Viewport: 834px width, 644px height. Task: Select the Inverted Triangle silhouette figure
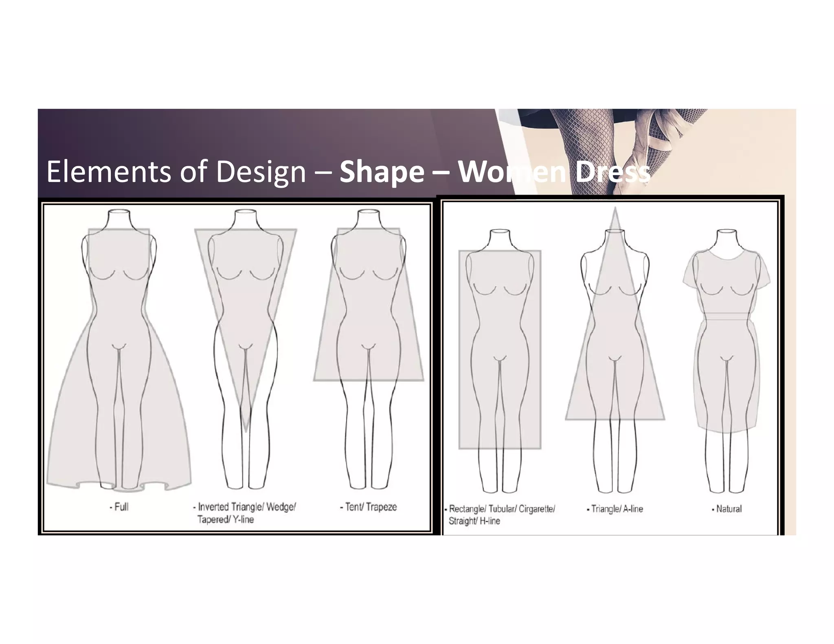click(x=246, y=349)
